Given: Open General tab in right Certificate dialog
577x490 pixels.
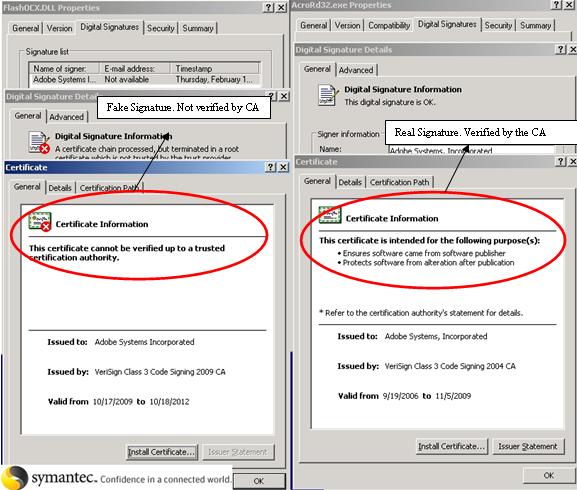Looking at the screenshot, I should [317, 181].
